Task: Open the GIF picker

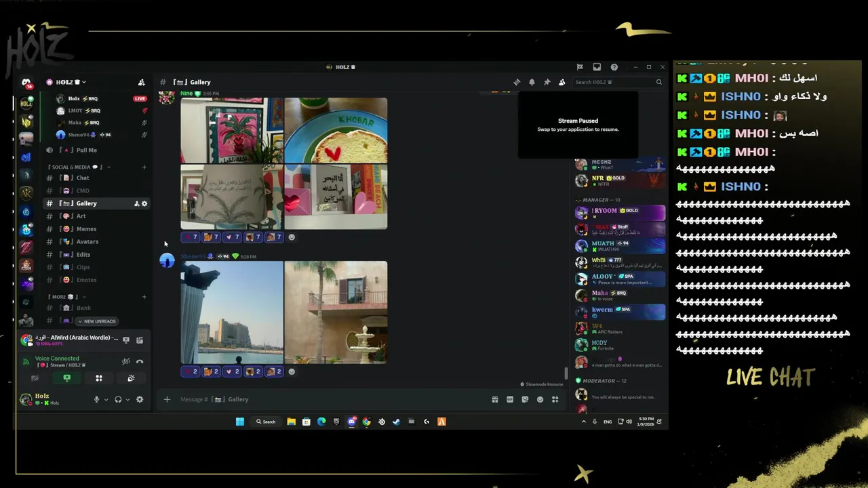Action: tap(510, 399)
